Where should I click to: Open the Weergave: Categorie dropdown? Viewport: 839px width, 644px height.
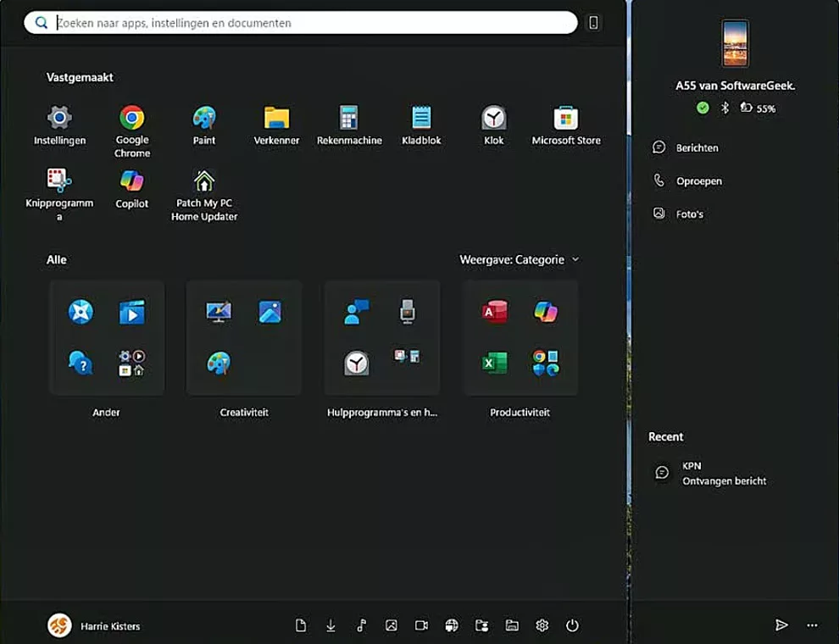click(x=519, y=259)
